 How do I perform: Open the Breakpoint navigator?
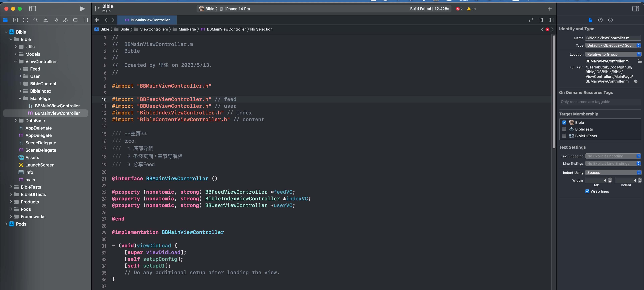[76, 20]
